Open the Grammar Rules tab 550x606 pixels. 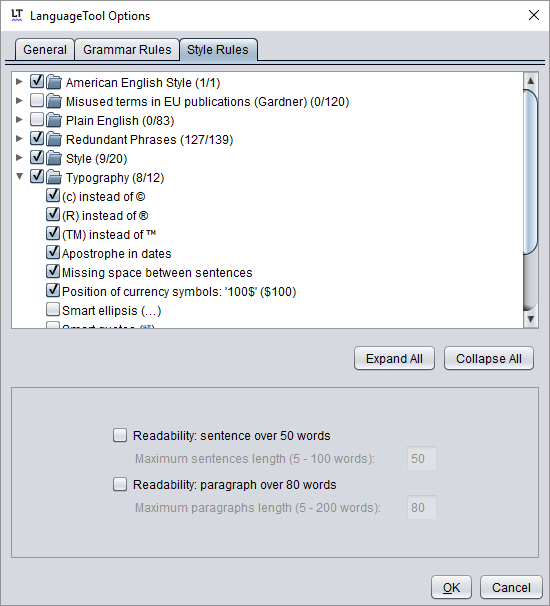tap(127, 50)
